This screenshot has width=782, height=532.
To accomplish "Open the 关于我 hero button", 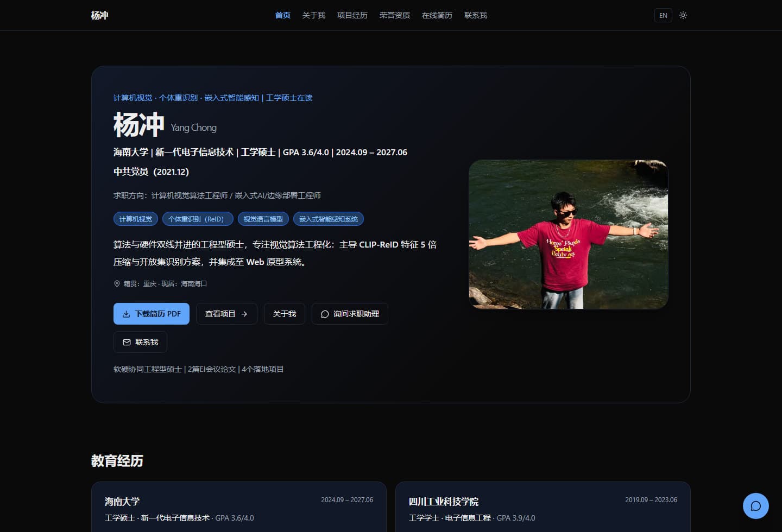I will tap(285, 314).
